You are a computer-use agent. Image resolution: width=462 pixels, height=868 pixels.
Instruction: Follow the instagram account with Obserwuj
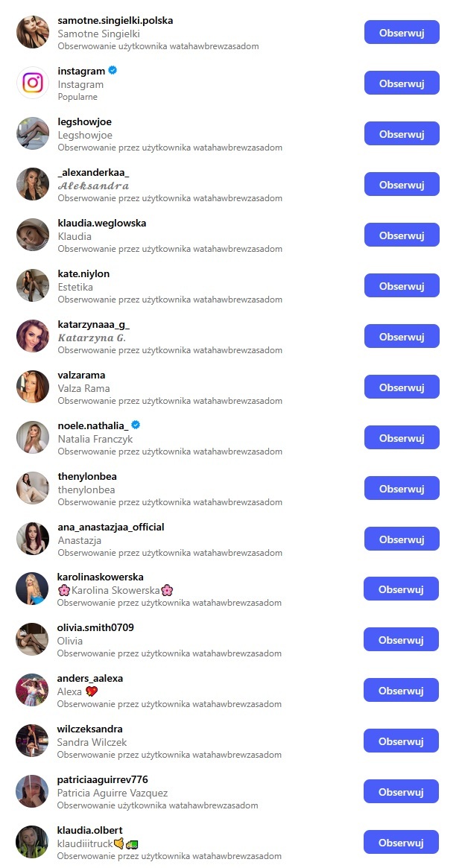point(402,83)
